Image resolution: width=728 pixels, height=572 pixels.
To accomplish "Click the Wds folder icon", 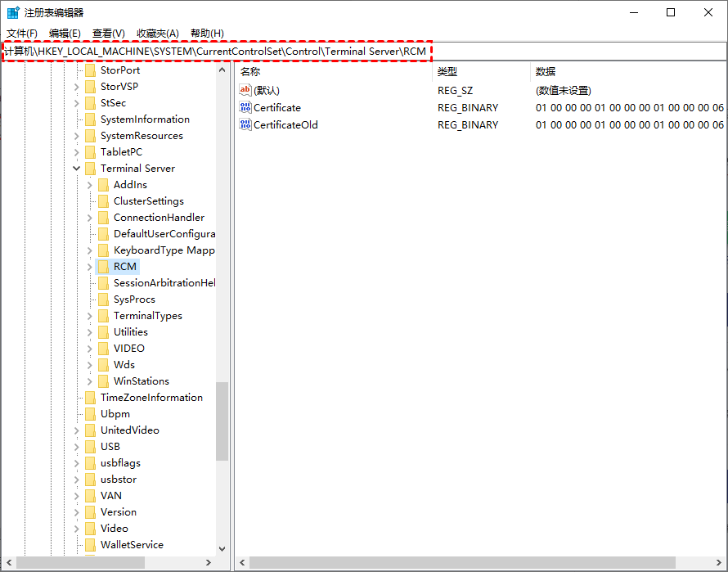I will 104,365.
